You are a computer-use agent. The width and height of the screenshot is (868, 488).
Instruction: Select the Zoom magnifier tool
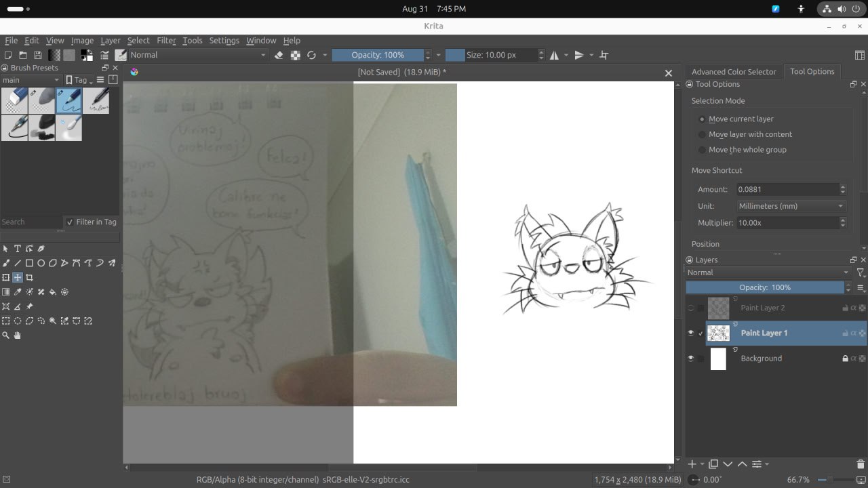(x=6, y=335)
